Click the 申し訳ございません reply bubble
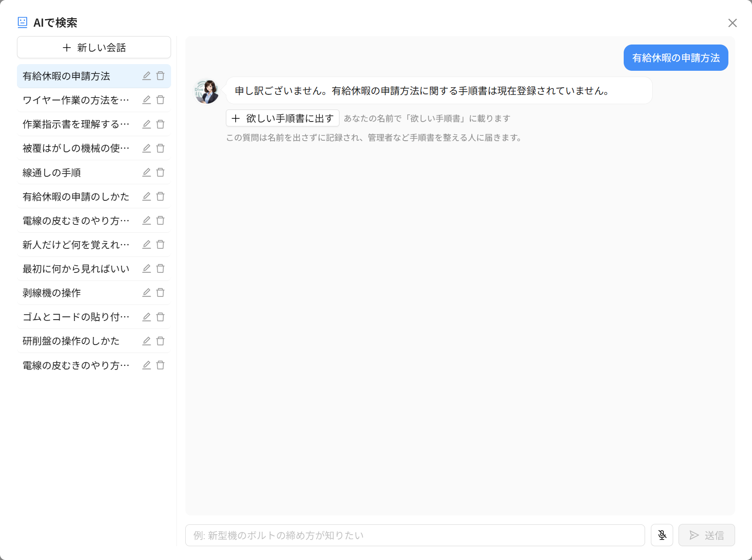 pos(439,90)
